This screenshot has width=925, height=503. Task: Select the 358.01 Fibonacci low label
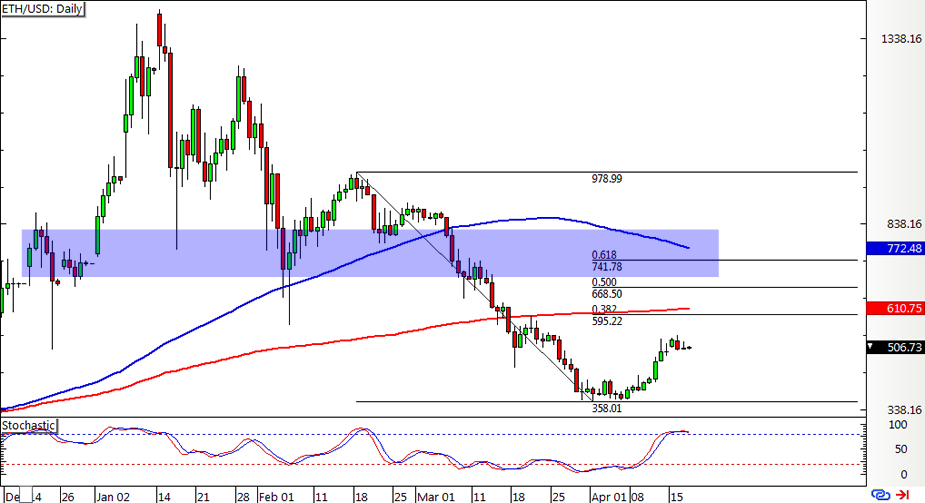click(606, 408)
